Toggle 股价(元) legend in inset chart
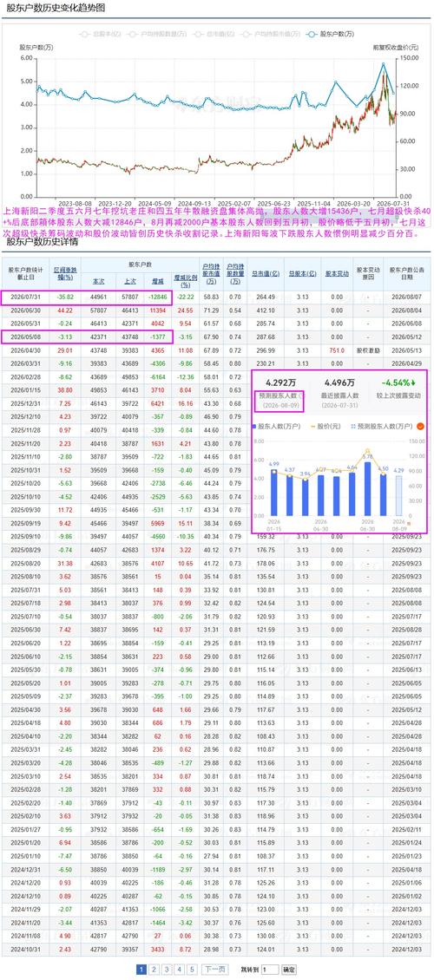This screenshot has width=434, height=980. [x=325, y=426]
